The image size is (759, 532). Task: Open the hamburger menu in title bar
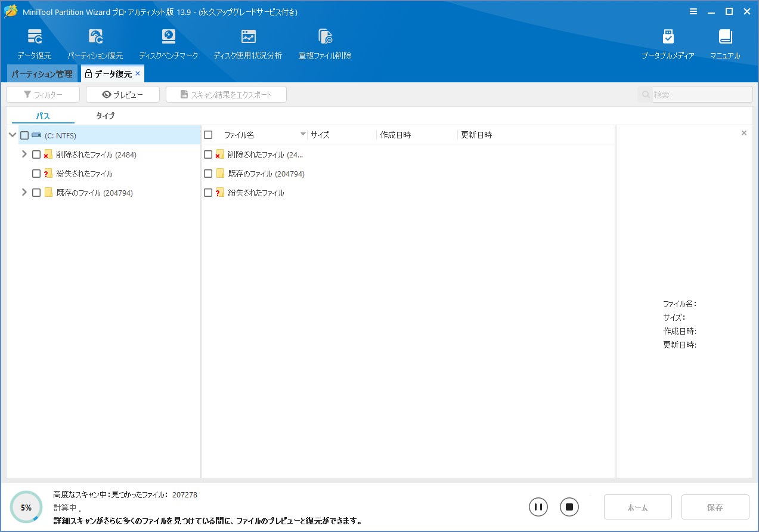pos(693,12)
